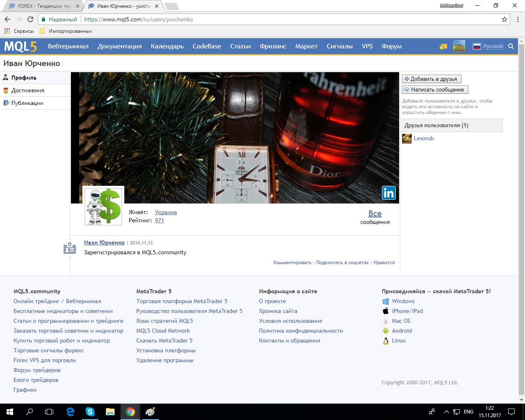The height and width of the screenshot is (420, 525).
Task: Open Фриланс in top menu
Action: [273, 46]
